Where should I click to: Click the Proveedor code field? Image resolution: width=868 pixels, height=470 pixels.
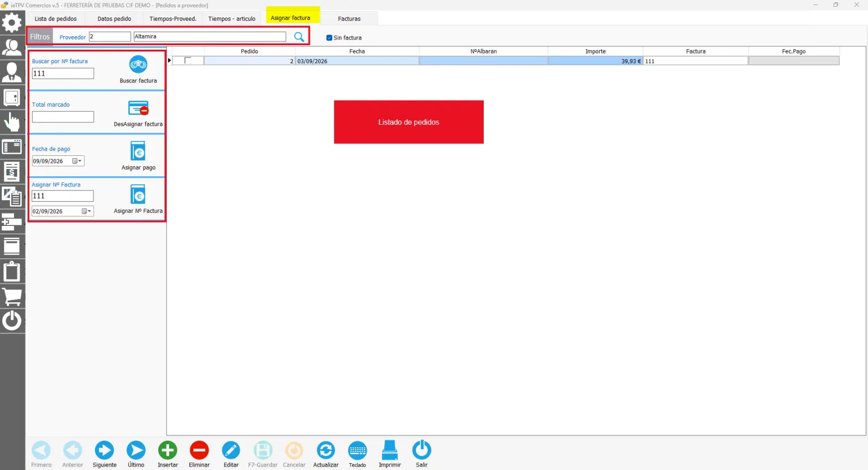coord(110,37)
